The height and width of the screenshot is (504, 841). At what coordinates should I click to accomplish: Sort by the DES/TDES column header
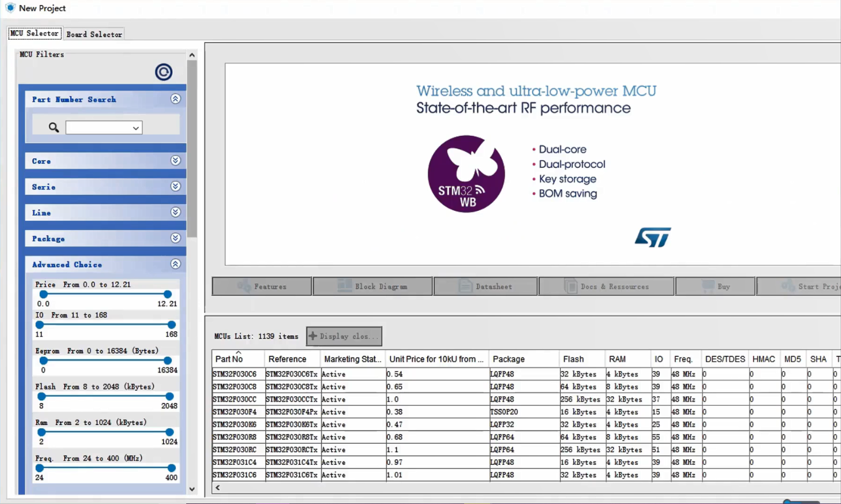[x=725, y=359]
